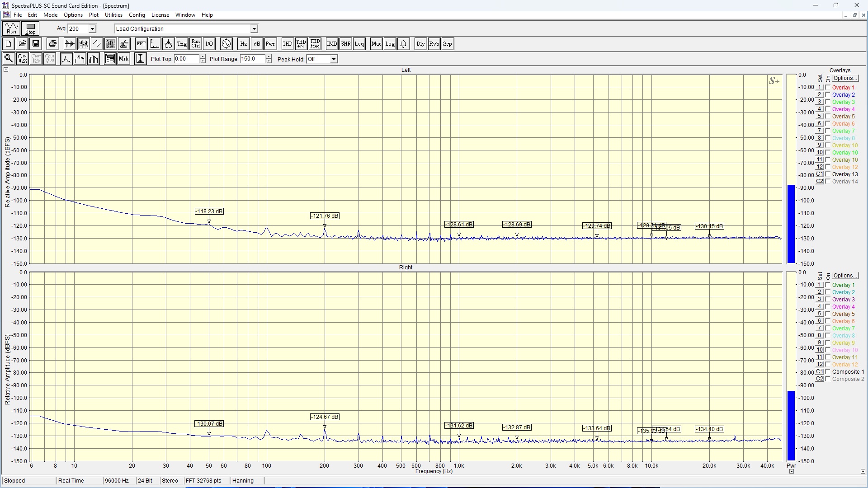Select the magnifier zoom tool
The image size is (868, 488).
[9, 59]
